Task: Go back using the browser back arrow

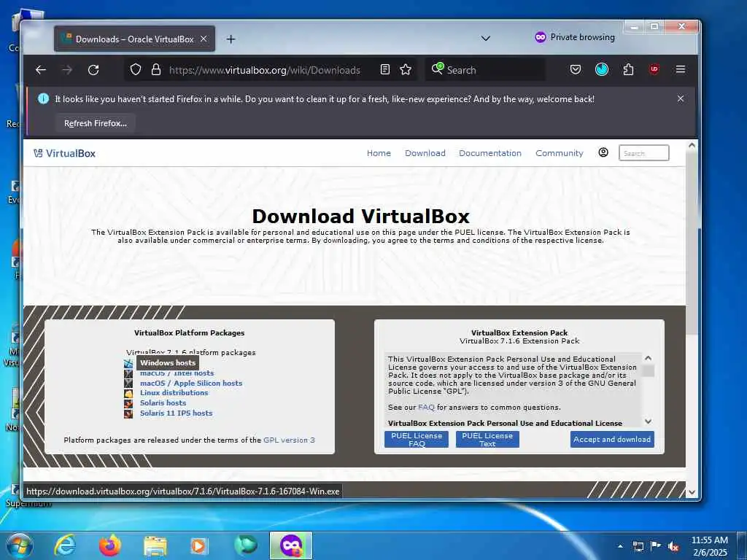Action: 41,70
